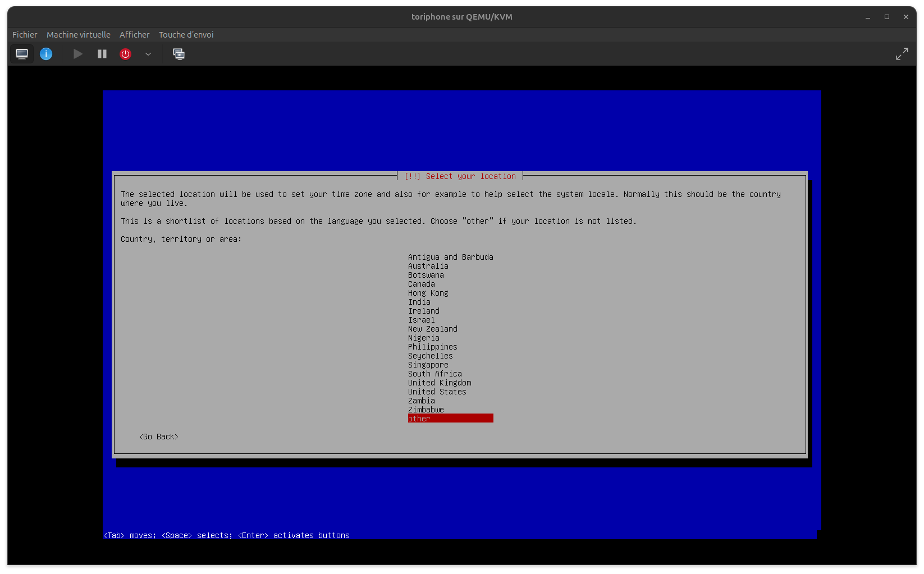This screenshot has width=924, height=574.
Task: Show virtual hardware details info icon
Action: pyautogui.click(x=46, y=54)
